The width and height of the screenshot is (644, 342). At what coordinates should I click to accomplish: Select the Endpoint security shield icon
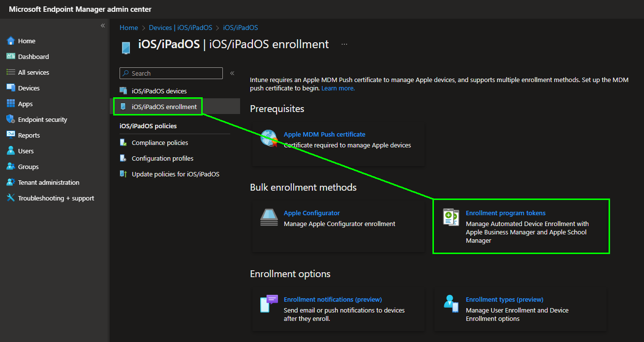click(x=11, y=119)
